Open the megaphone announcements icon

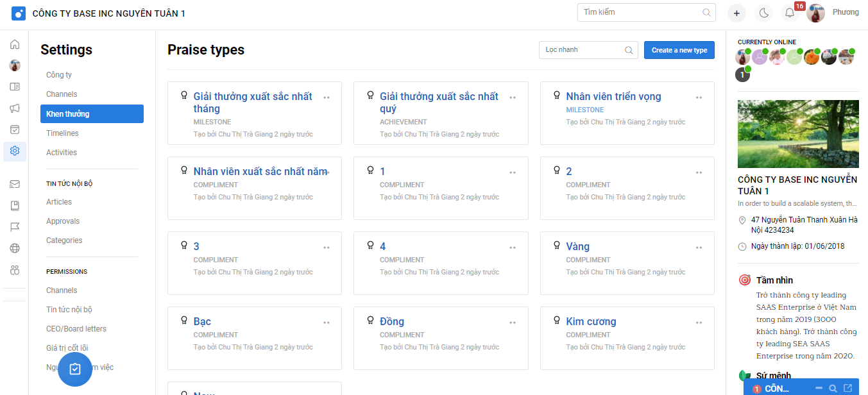(15, 108)
